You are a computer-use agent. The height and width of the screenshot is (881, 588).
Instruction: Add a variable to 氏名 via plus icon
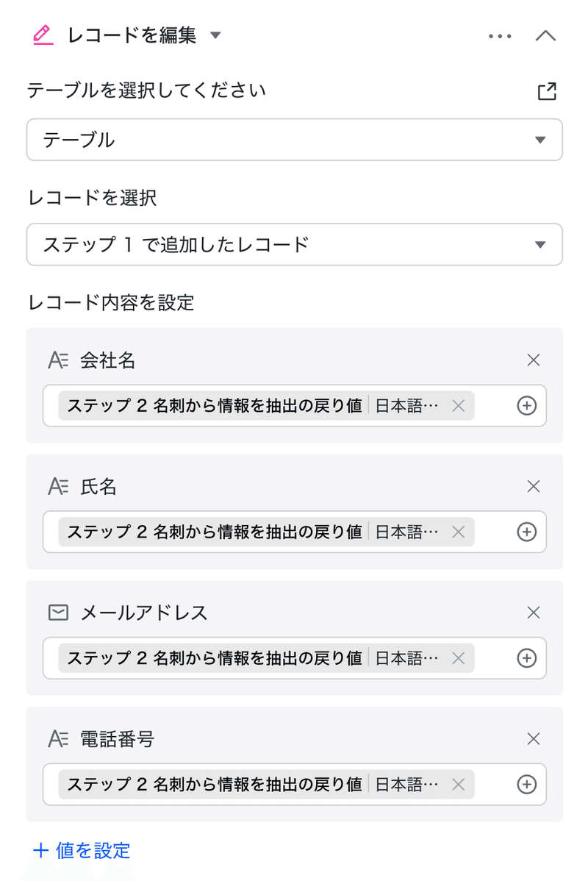tap(526, 532)
